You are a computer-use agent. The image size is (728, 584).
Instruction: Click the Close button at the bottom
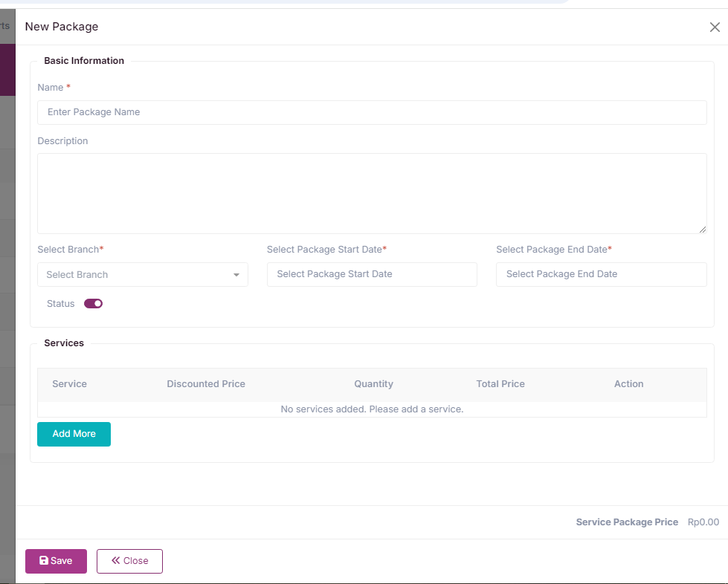[x=129, y=561]
